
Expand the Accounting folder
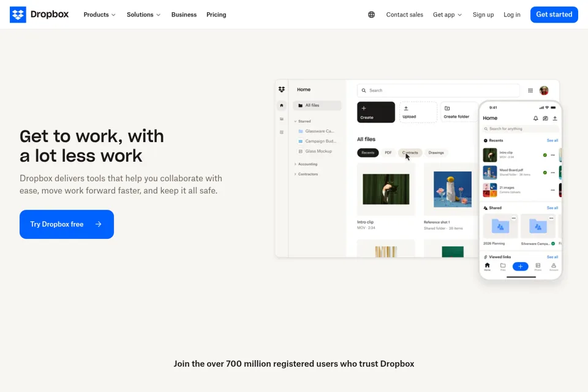click(306, 164)
